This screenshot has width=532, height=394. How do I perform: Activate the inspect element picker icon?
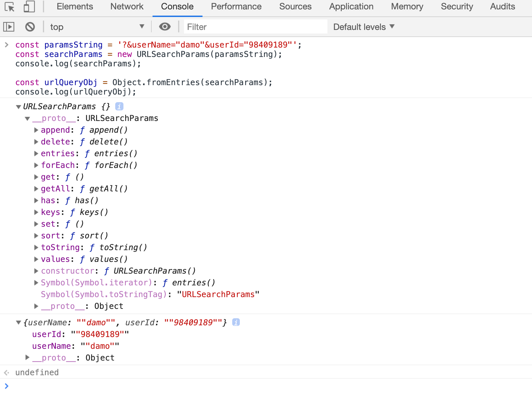pyautogui.click(x=10, y=7)
